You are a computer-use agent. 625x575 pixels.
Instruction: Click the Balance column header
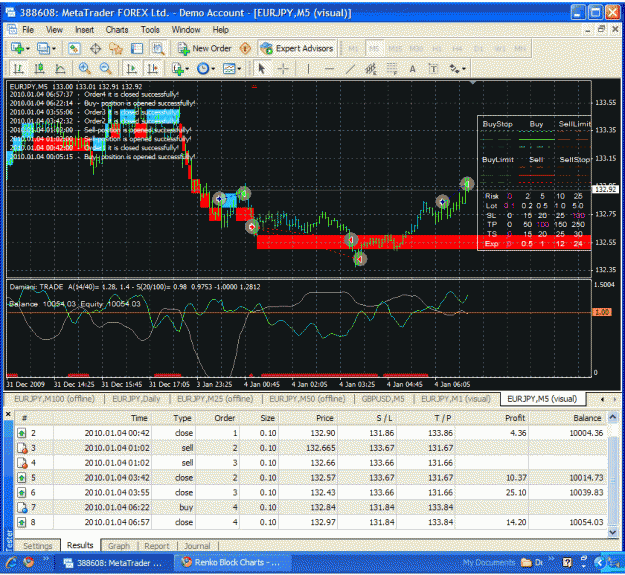568,418
